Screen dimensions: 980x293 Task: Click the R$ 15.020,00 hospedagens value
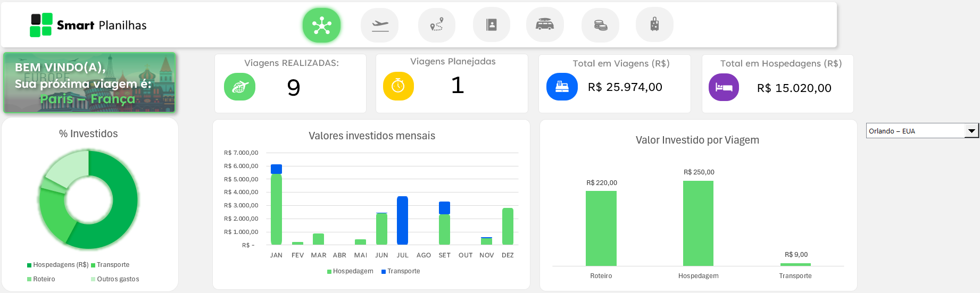click(794, 88)
